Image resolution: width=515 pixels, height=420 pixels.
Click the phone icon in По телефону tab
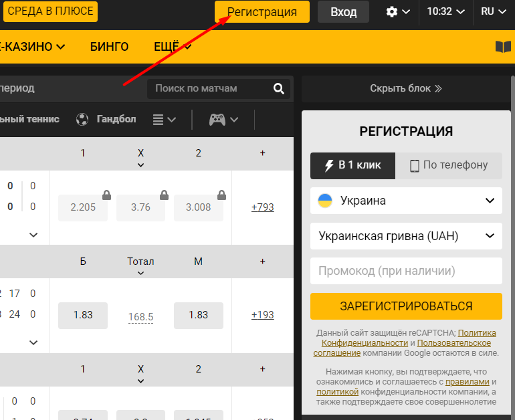point(415,166)
